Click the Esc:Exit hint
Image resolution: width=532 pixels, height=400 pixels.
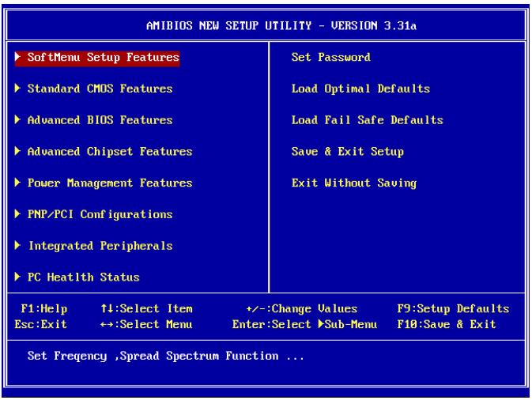coord(41,325)
